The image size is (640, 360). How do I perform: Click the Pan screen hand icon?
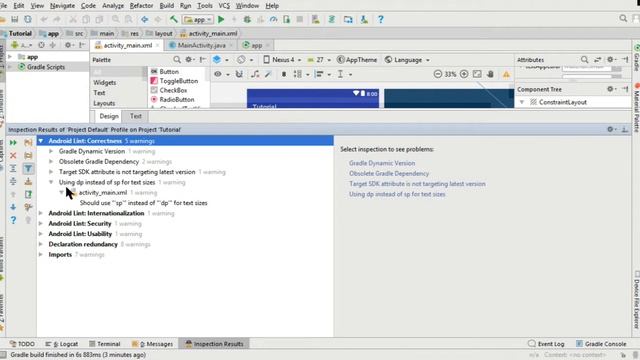coord(490,74)
